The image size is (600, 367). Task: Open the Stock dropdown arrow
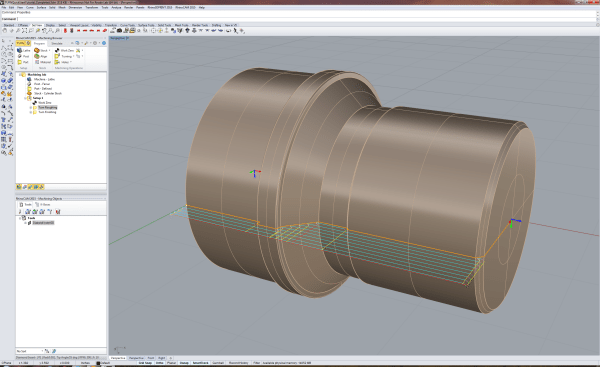coord(49,51)
